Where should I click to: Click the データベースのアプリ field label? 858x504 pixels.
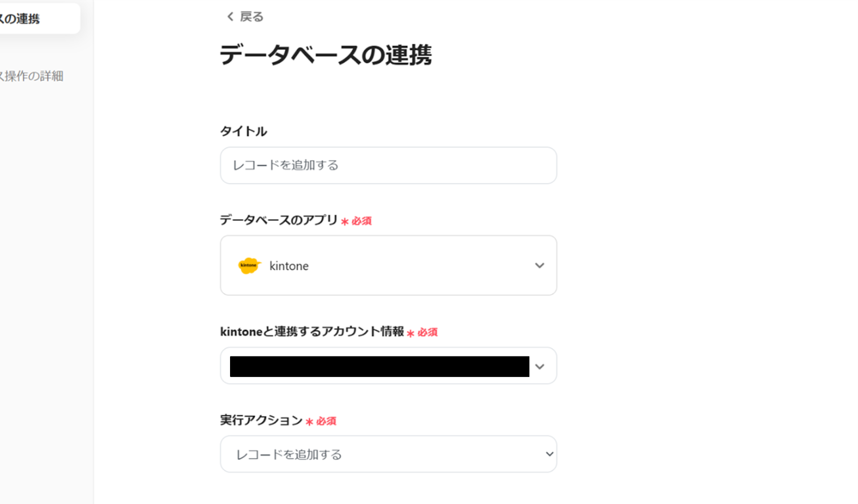point(278,220)
